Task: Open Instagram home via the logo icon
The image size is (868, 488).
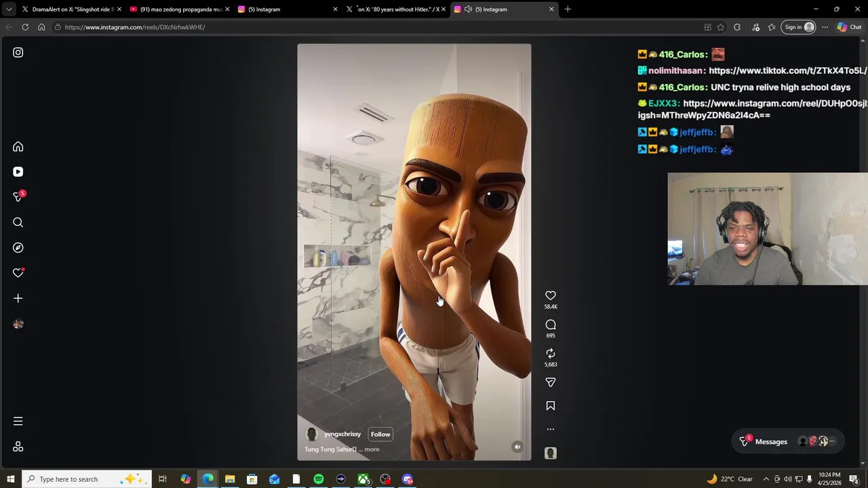Action: tap(18, 52)
